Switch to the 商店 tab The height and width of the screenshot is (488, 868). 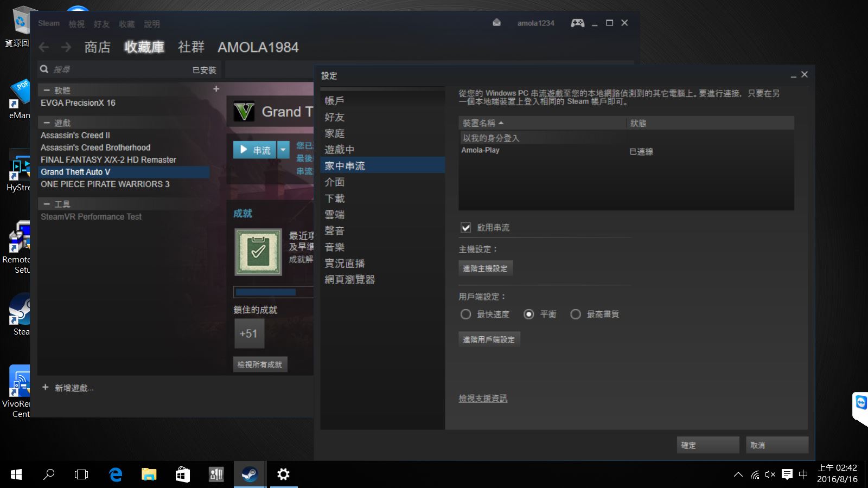click(x=98, y=47)
